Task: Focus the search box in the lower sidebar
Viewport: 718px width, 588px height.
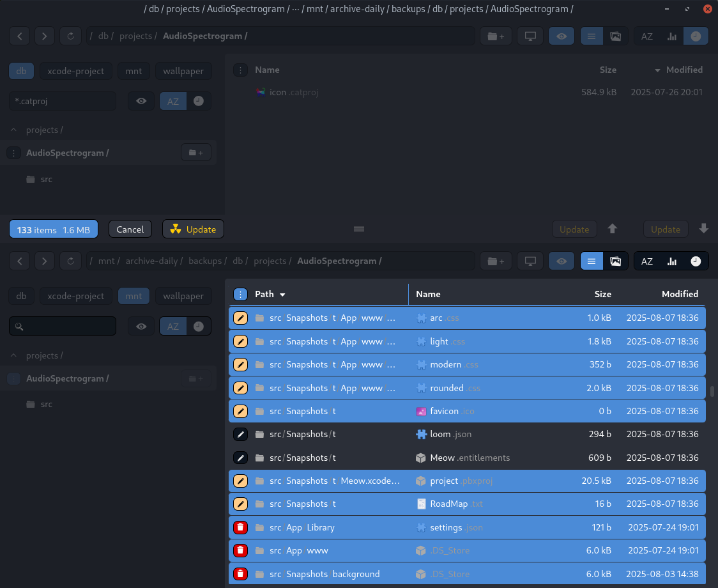Action: [x=63, y=327]
